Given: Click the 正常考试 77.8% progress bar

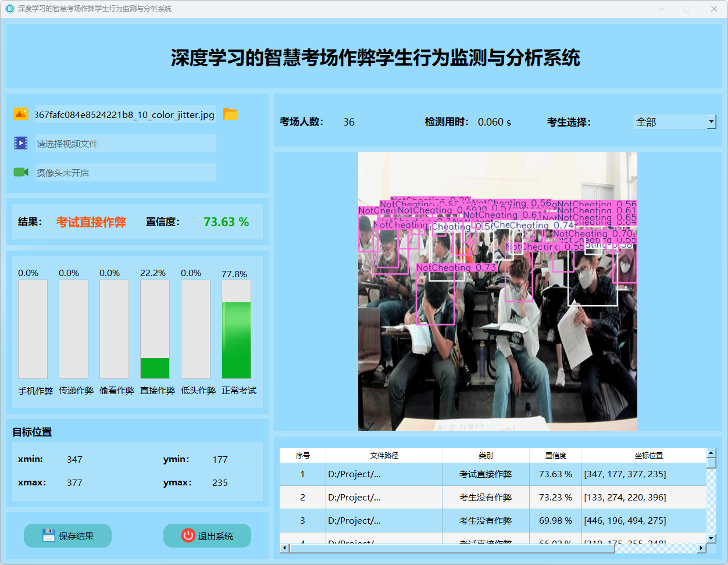Looking at the screenshot, I should tap(236, 329).
